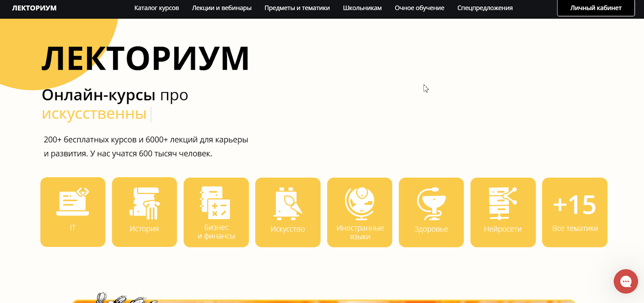The width and height of the screenshot is (644, 303).
Task: Select the История column icon
Action: click(x=144, y=203)
